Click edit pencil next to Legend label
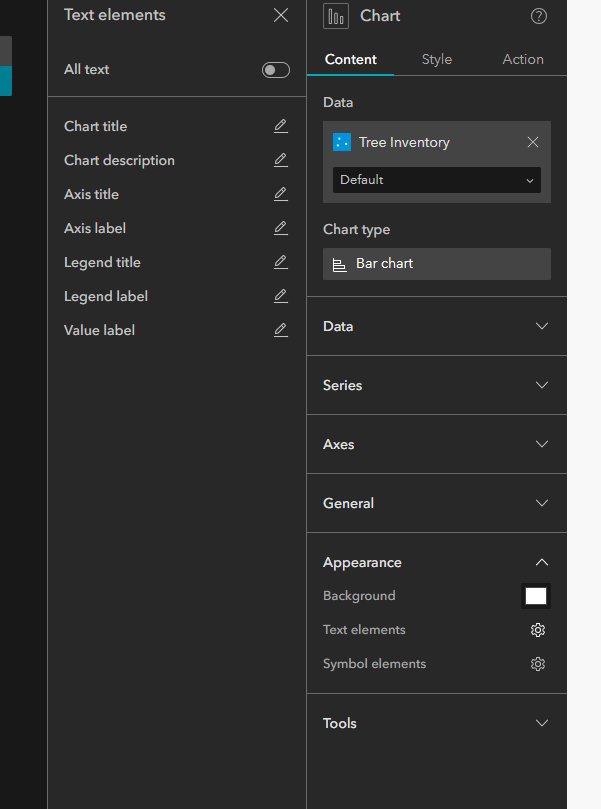The height and width of the screenshot is (809, 601). click(281, 296)
